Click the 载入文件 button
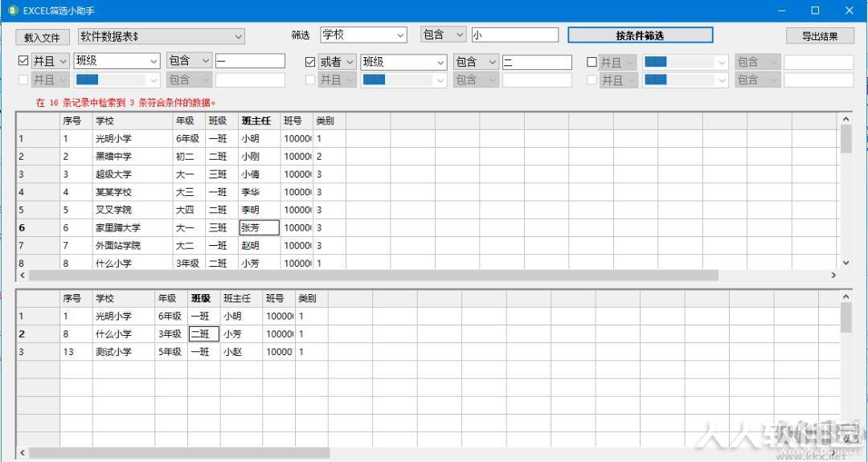The width and height of the screenshot is (868, 462). pyautogui.click(x=42, y=38)
